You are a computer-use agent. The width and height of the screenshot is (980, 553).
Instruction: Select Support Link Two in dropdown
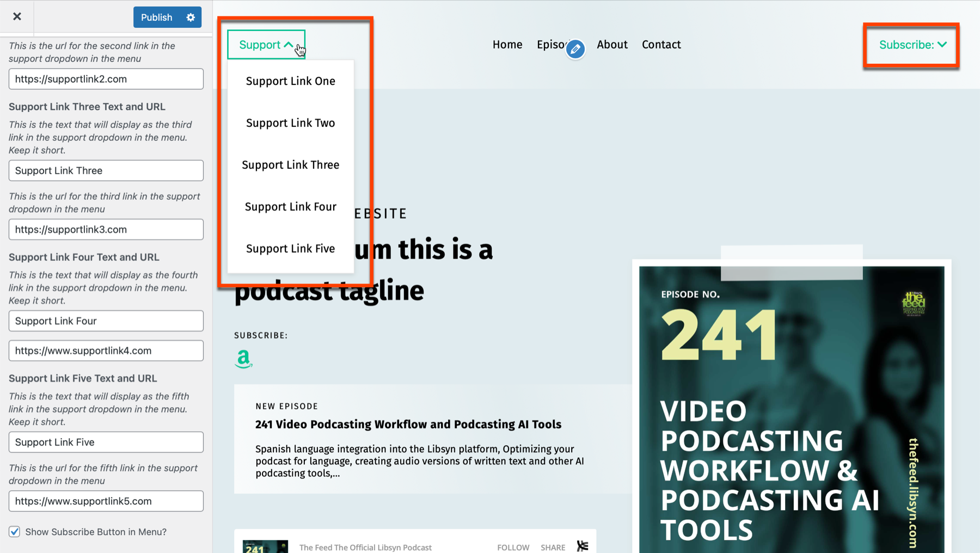(291, 123)
